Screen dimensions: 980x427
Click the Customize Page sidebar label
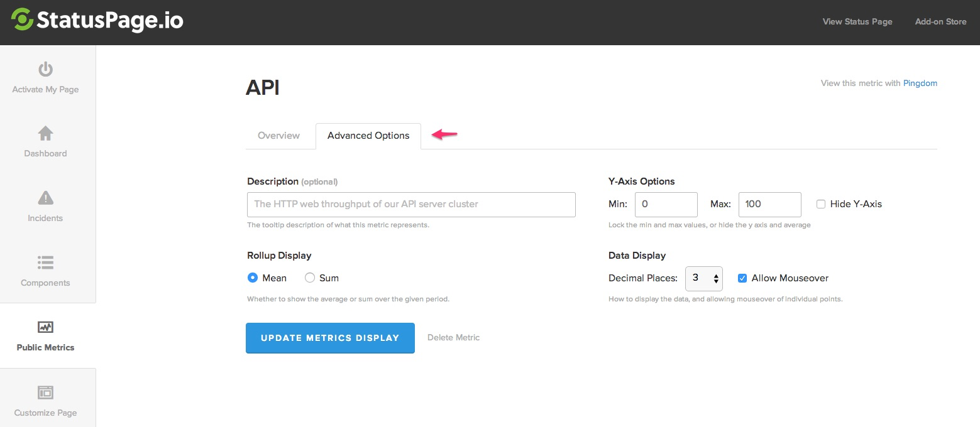point(45,413)
